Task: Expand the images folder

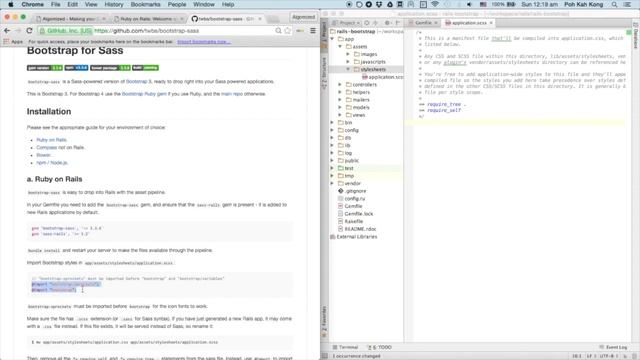Action: point(348,54)
